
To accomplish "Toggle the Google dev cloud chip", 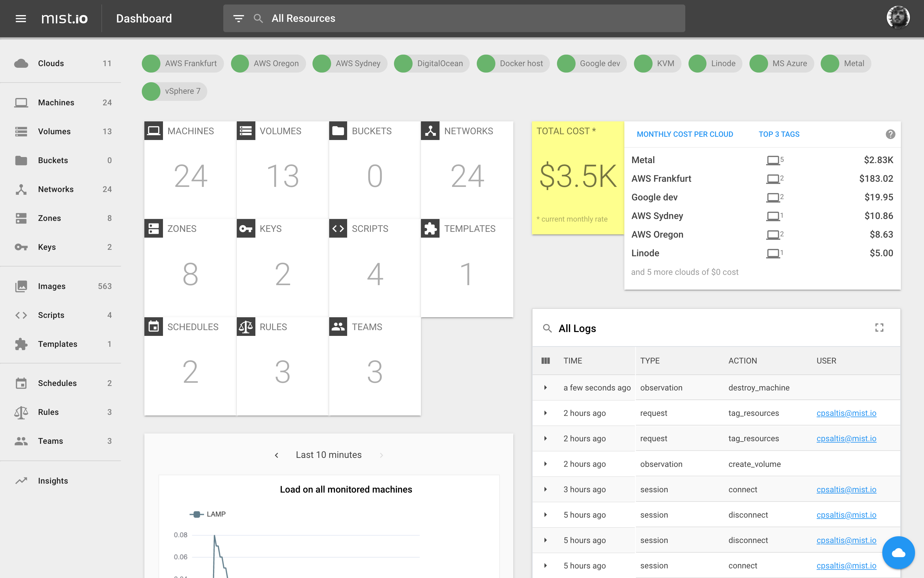I will [592, 64].
